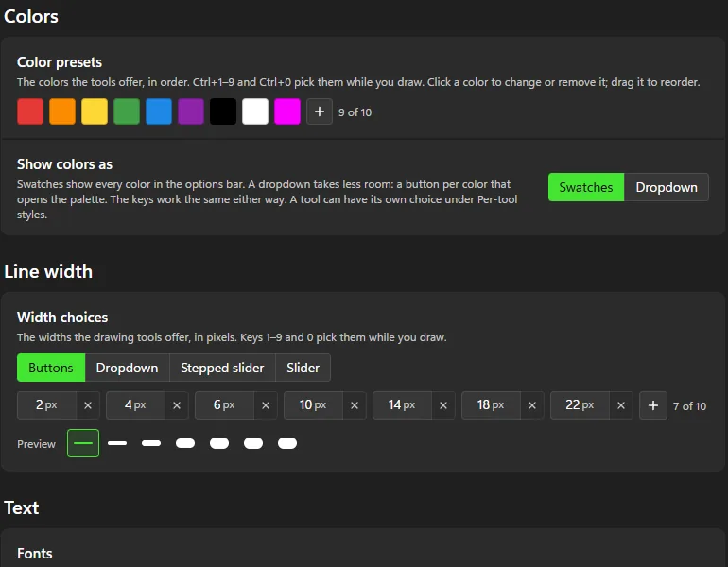Image resolution: width=728 pixels, height=567 pixels.
Task: Select the purple color preset swatch
Action: pyautogui.click(x=191, y=112)
